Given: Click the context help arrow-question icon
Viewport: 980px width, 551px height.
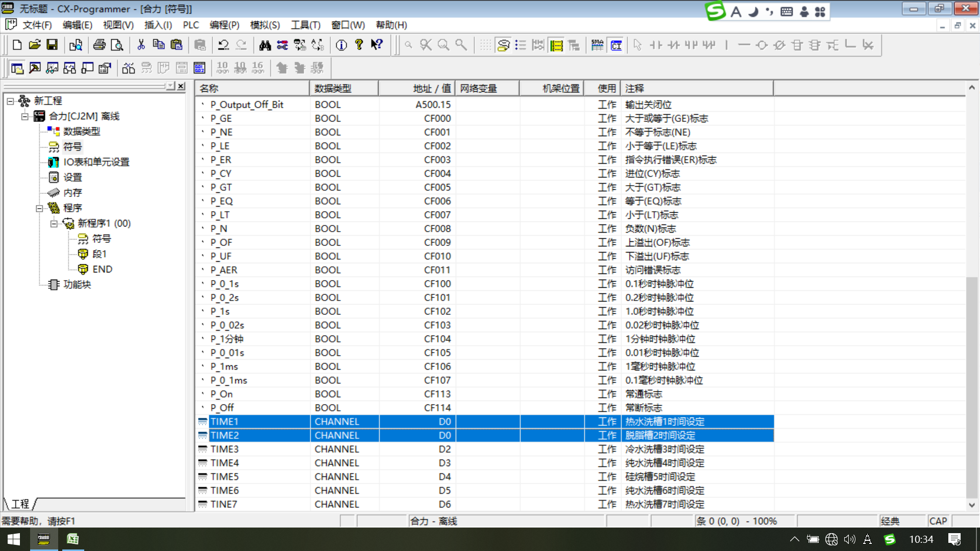Looking at the screenshot, I should point(377,45).
